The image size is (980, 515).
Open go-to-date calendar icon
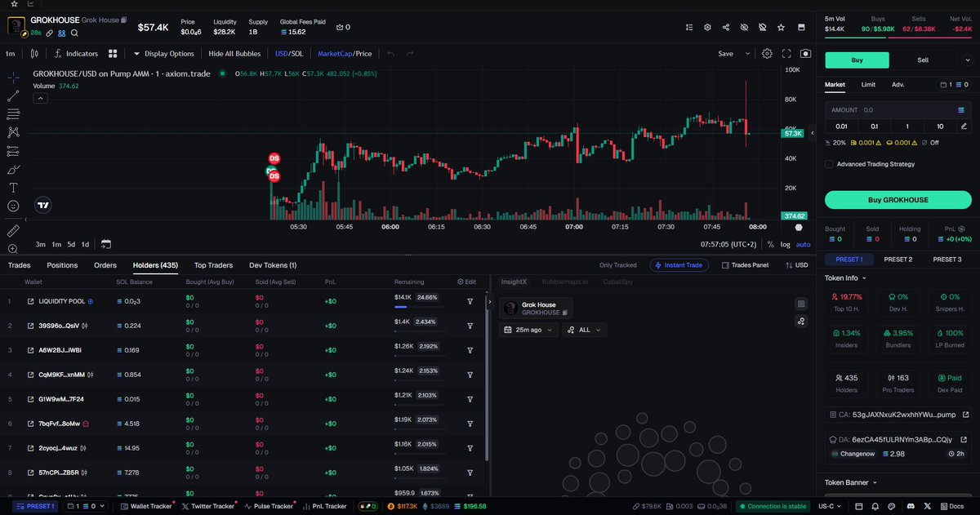tap(106, 244)
